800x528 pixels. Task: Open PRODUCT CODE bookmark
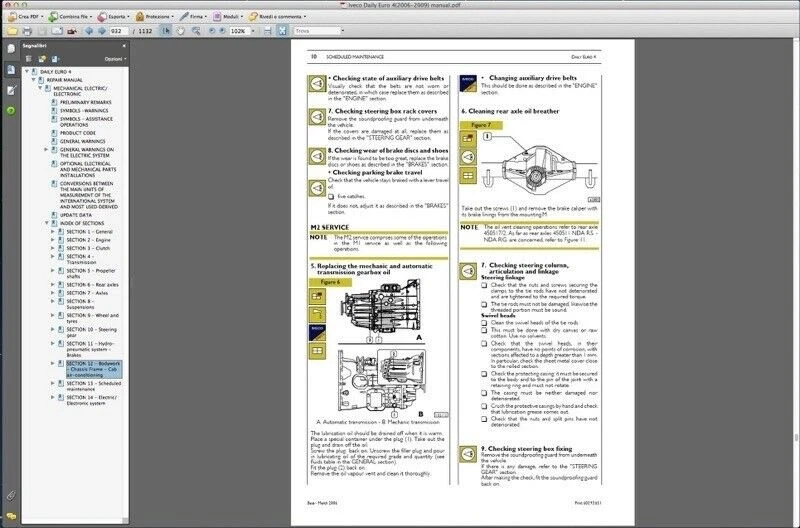[78, 133]
